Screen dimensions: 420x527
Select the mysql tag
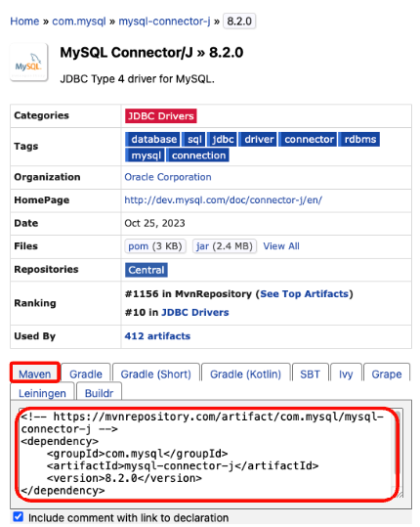point(145,155)
